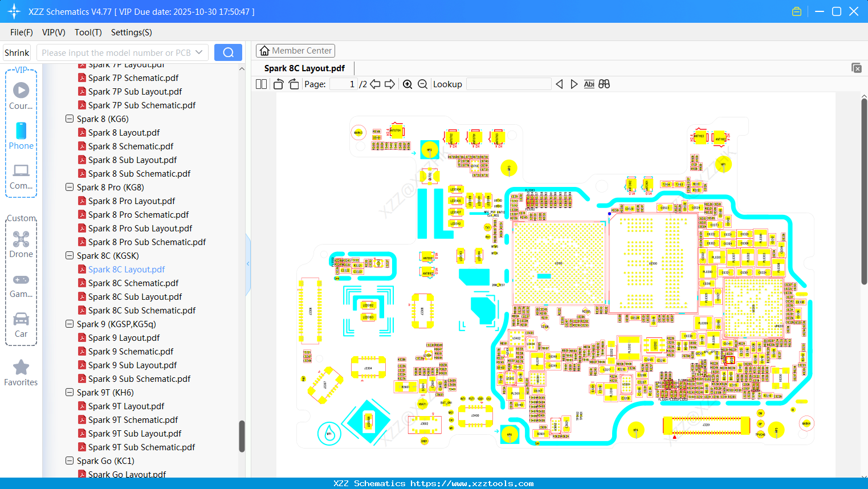868x489 pixels.
Task: Collapse the Spark 8C (KGSK) tree node
Action: [69, 255]
